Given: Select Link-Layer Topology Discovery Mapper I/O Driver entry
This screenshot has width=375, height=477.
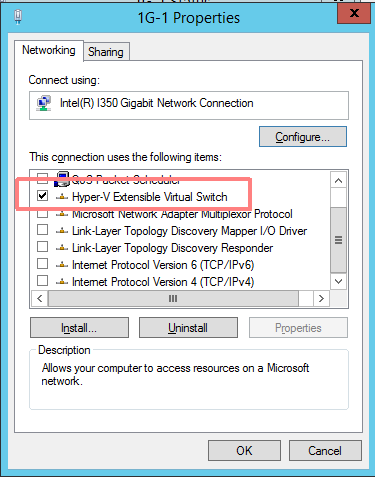Looking at the screenshot, I should [x=189, y=231].
